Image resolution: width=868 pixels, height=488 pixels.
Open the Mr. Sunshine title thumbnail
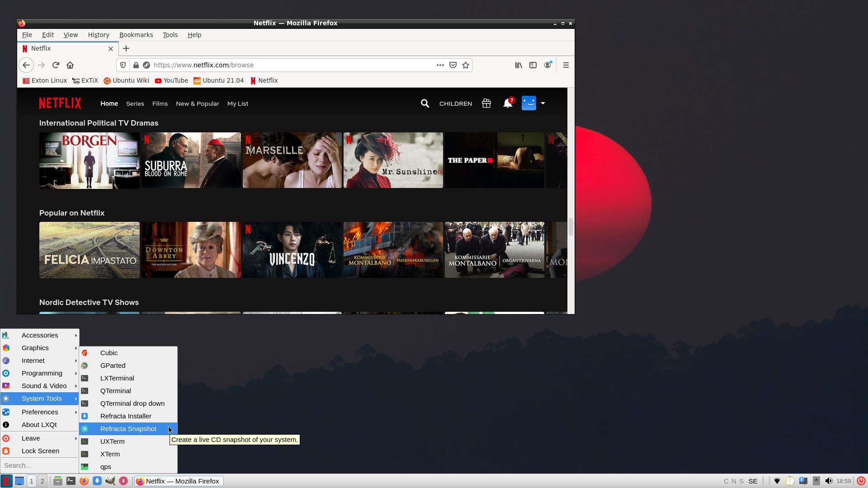(x=393, y=160)
